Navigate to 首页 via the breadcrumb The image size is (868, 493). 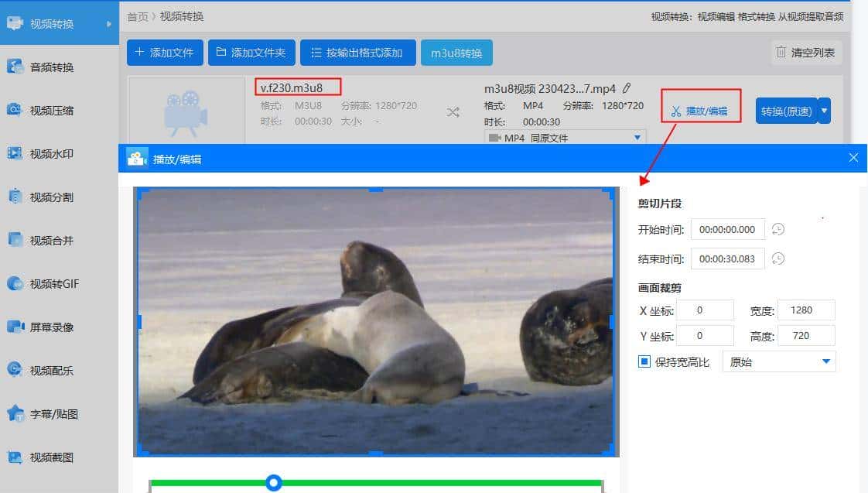coord(138,16)
